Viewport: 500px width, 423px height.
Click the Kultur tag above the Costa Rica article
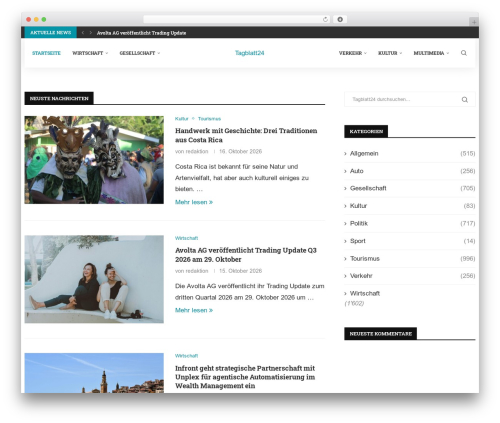point(182,119)
